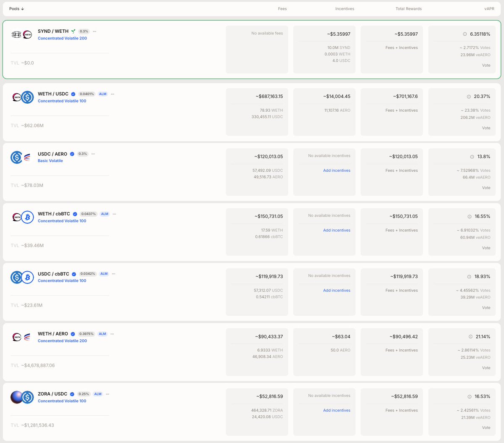
Task: Select the 10.0M SYND incentive amount
Action: [x=339, y=48]
